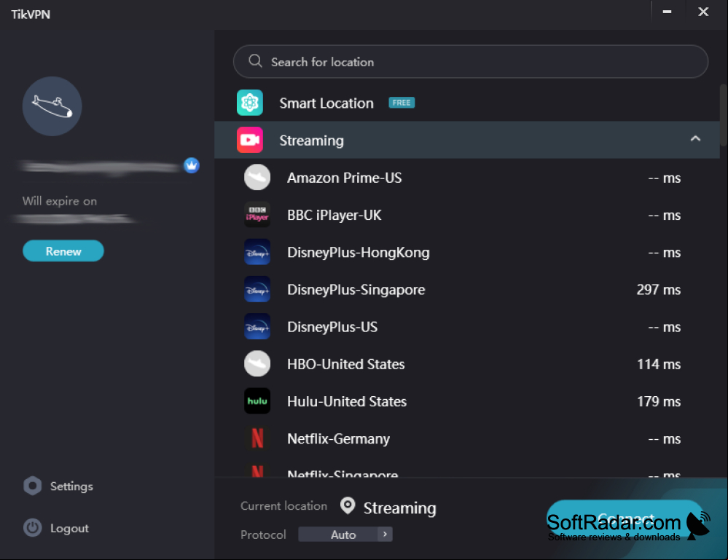Click the Smart Location atom icon
Screen dimensions: 728x560
click(250, 103)
